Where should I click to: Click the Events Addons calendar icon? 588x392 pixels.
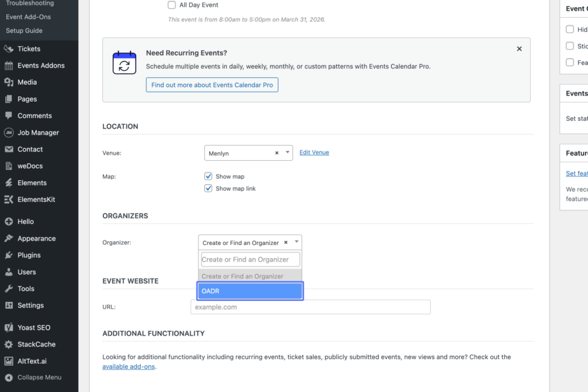(x=9, y=65)
